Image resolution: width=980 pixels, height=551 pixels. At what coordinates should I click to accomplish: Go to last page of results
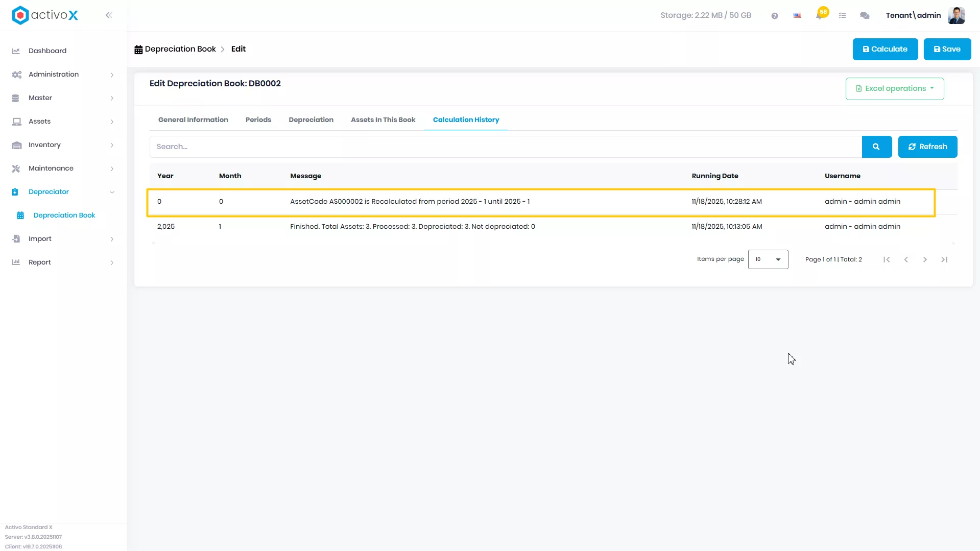pyautogui.click(x=944, y=260)
